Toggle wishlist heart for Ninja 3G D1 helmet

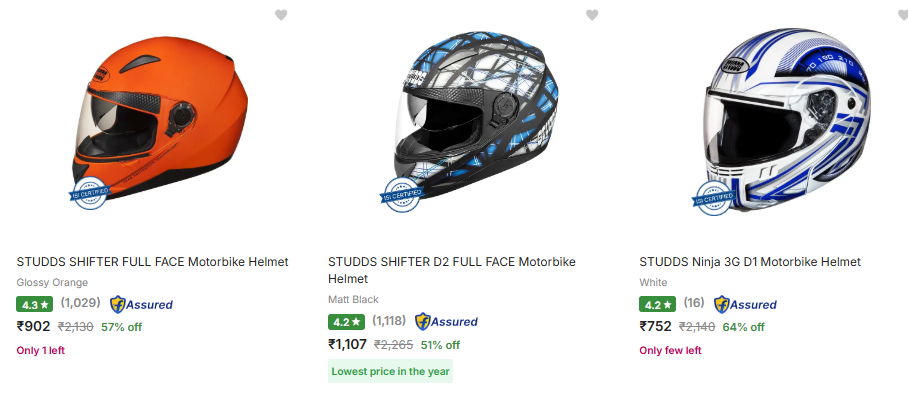903,15
